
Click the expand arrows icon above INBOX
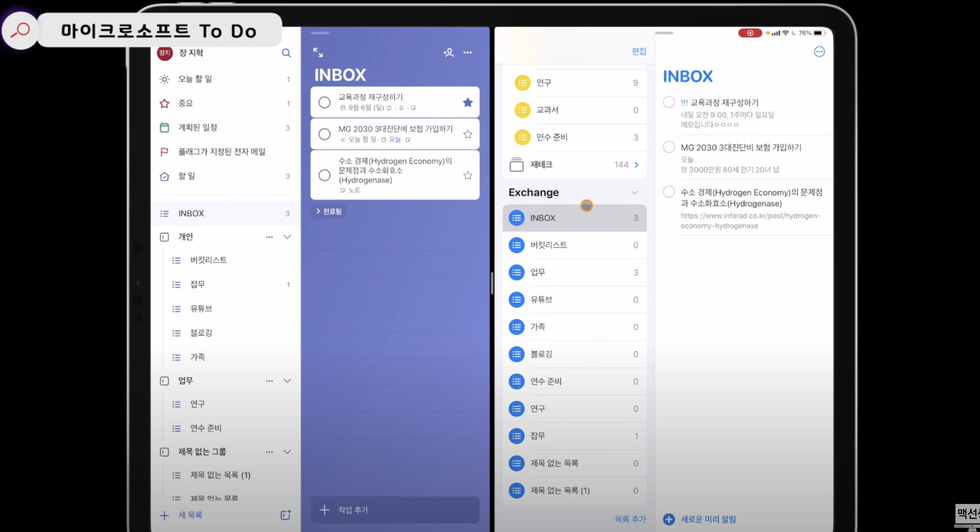click(x=318, y=53)
